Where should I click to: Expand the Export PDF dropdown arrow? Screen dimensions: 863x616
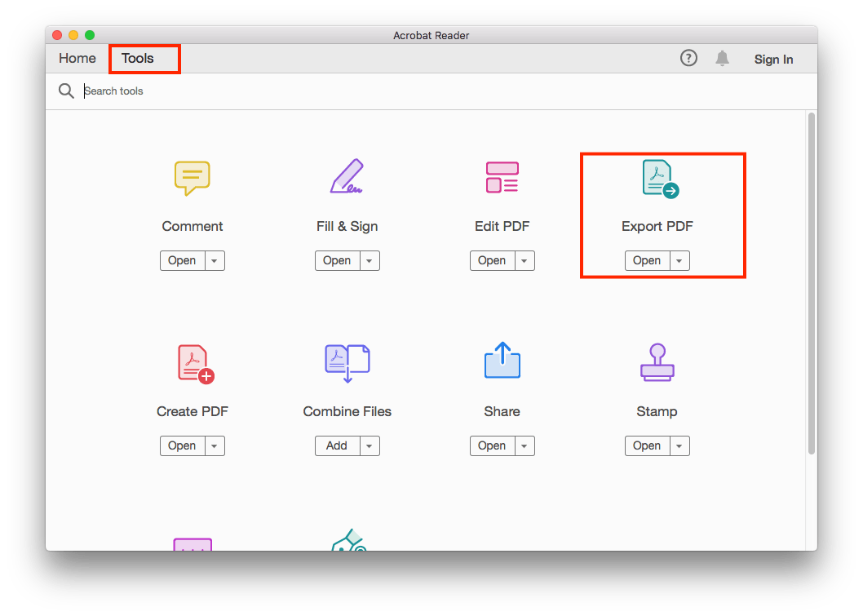coord(679,260)
